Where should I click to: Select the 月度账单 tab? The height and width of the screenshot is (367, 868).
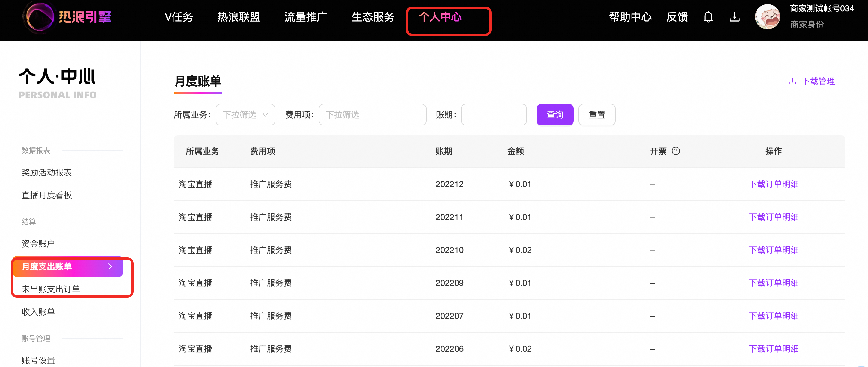(198, 81)
